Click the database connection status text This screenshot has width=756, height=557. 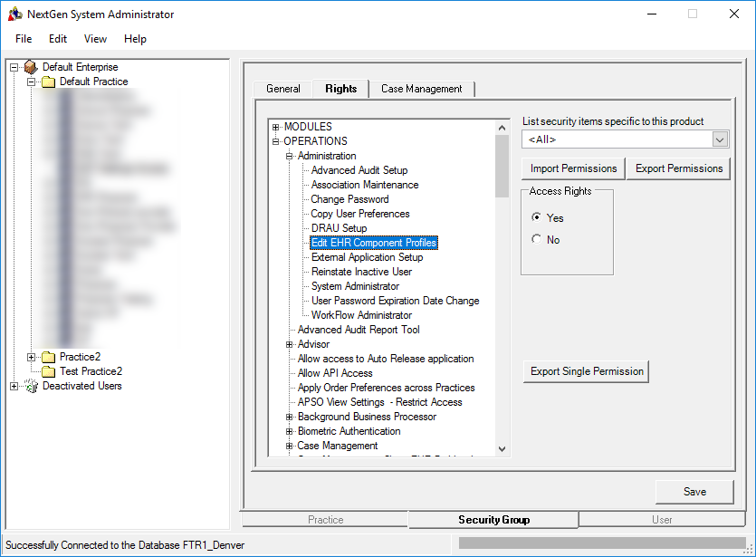[x=125, y=545]
